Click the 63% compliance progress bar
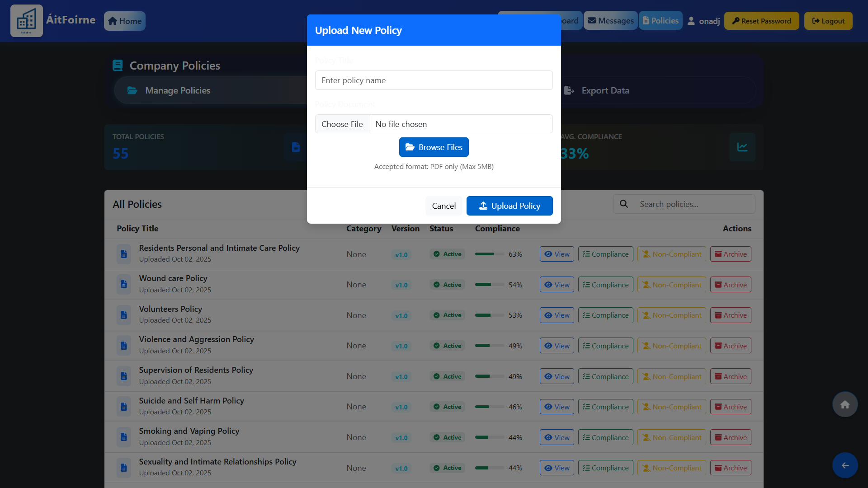Viewport: 868px width, 488px height. (x=490, y=254)
